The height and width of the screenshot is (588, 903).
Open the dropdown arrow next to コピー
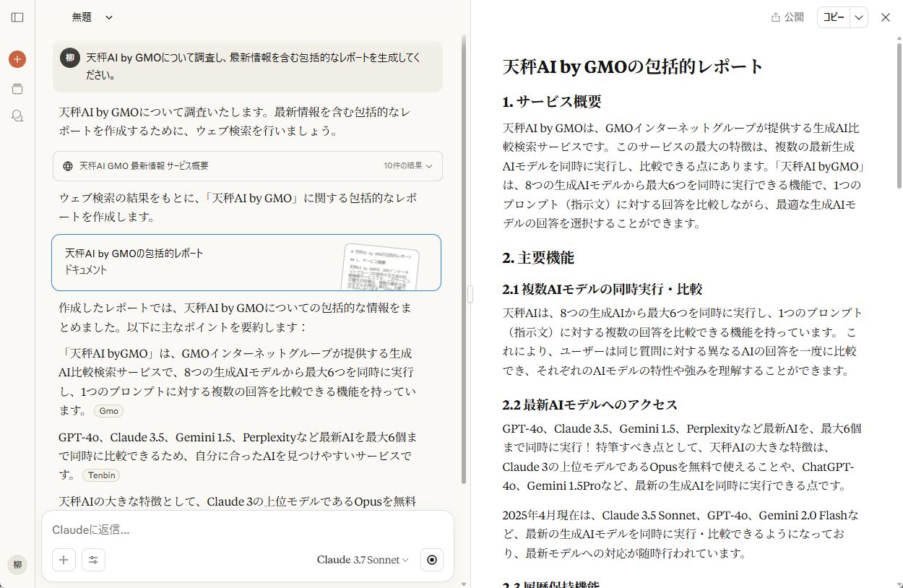861,17
